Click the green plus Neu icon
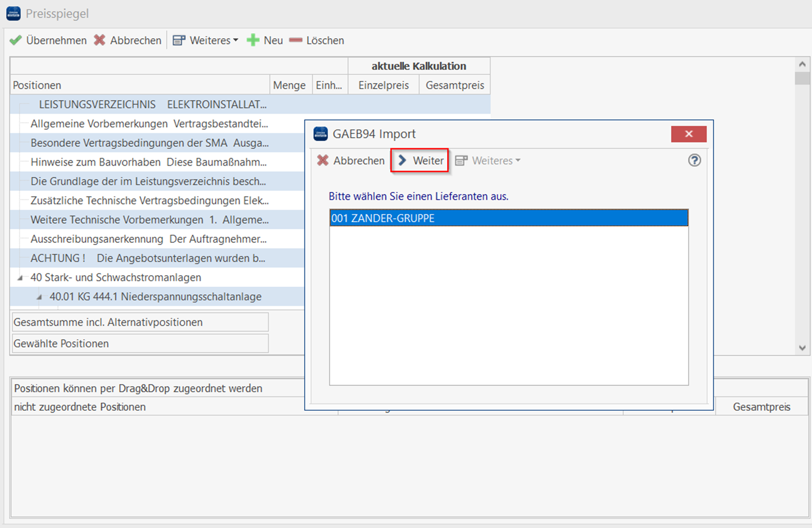Image resolution: width=812 pixels, height=528 pixels. pos(253,41)
